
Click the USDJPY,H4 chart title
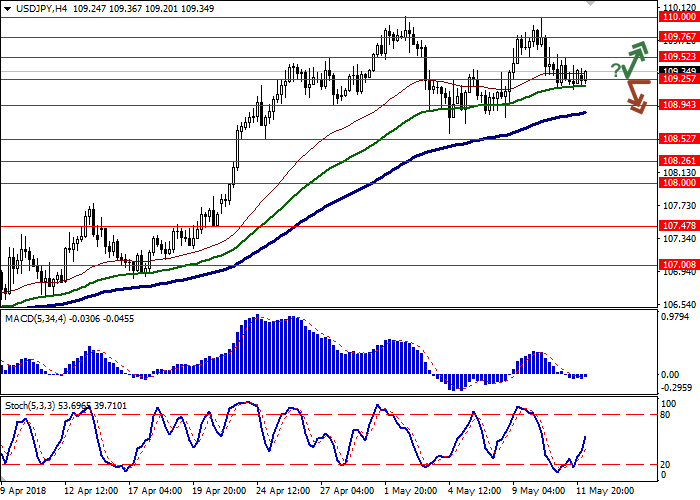[40, 8]
